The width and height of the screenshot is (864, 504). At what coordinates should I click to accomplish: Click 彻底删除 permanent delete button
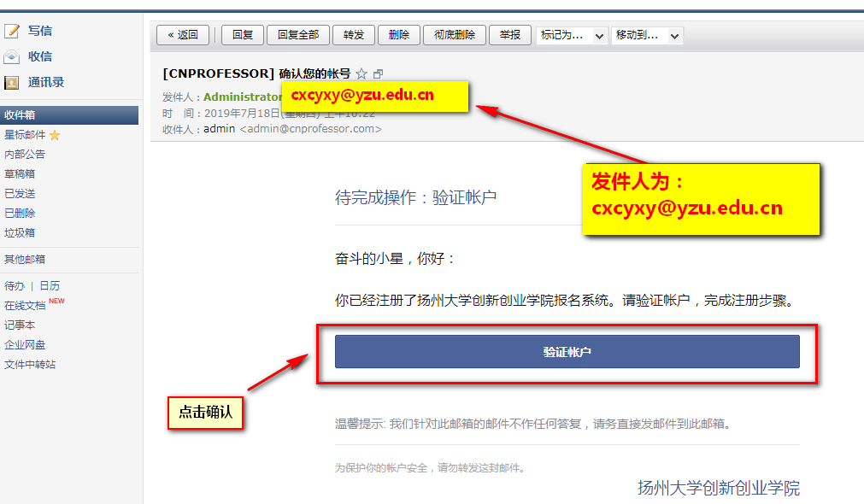coord(455,35)
